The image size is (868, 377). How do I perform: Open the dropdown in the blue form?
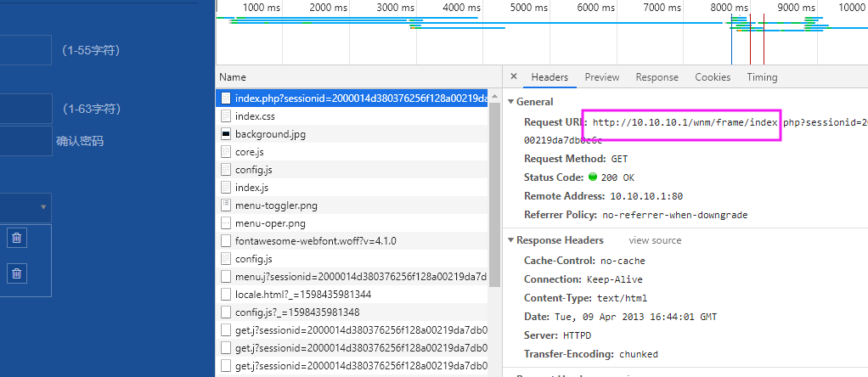click(25, 207)
